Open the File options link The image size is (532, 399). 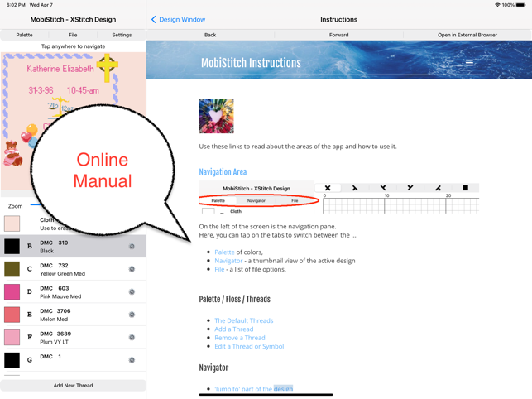[219, 269]
